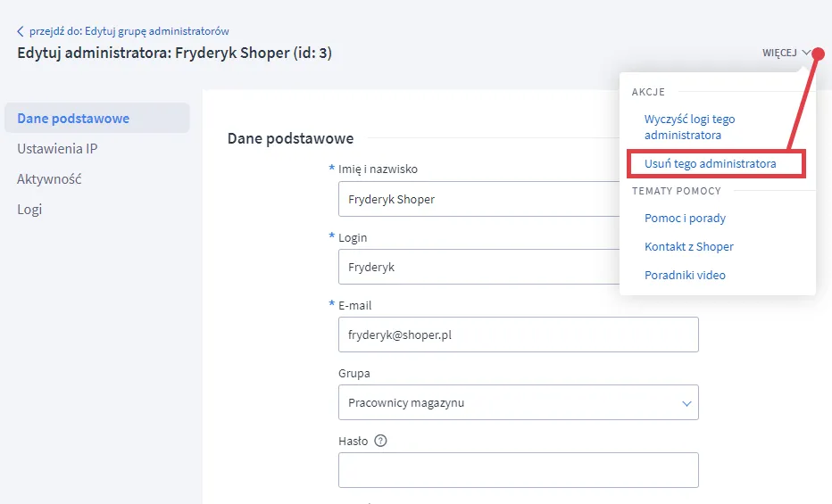Click the empty Hasło password field

[x=518, y=470]
